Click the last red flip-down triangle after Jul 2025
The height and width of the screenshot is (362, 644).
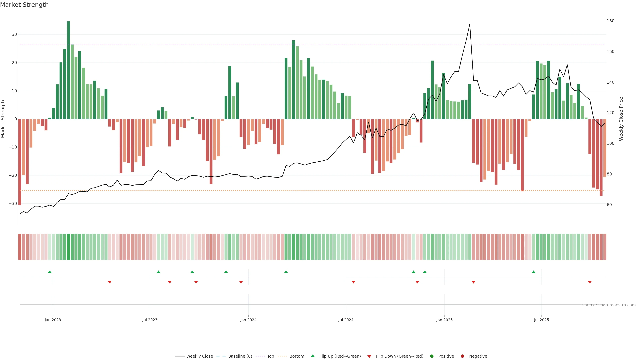590,282
